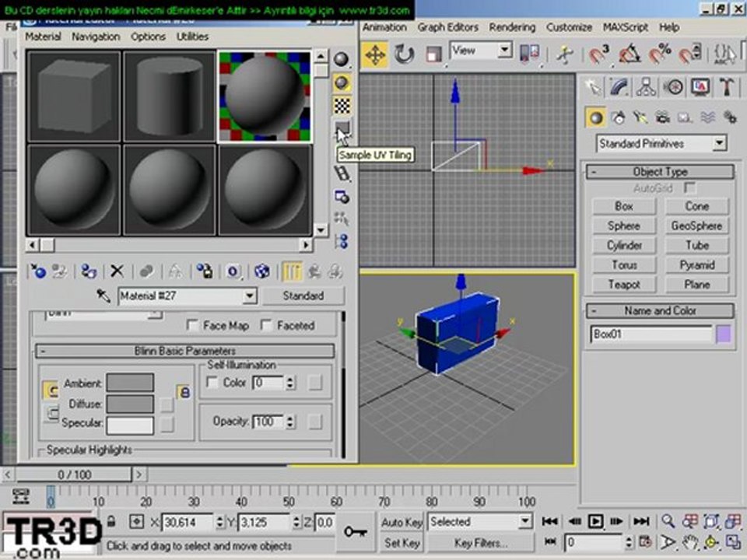Click the Standard material type button
This screenshot has height=560, width=747.
click(303, 296)
